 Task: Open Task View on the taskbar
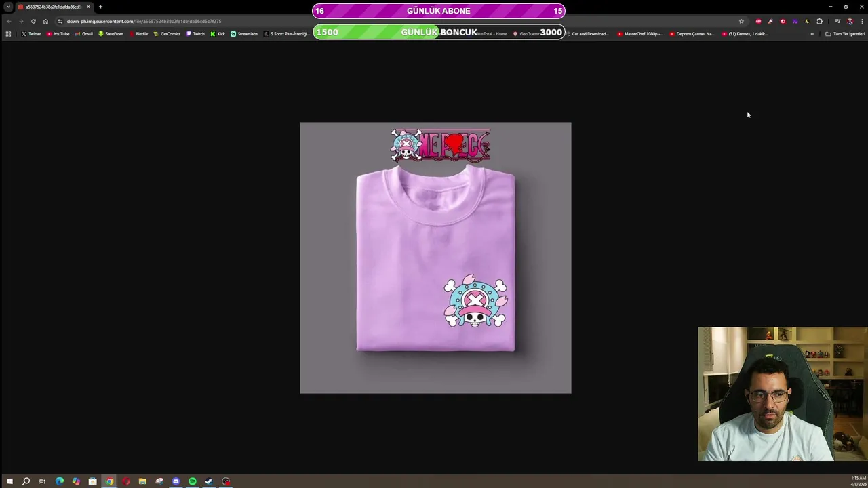point(42,481)
